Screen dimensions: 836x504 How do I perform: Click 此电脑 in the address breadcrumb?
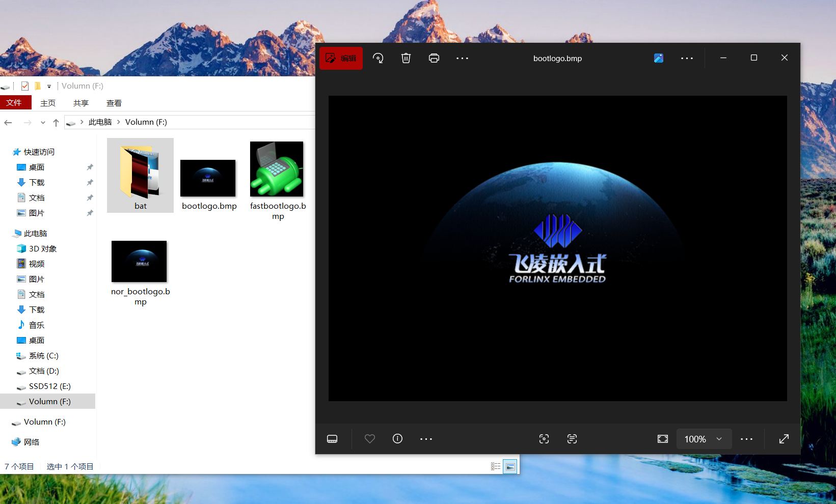100,122
